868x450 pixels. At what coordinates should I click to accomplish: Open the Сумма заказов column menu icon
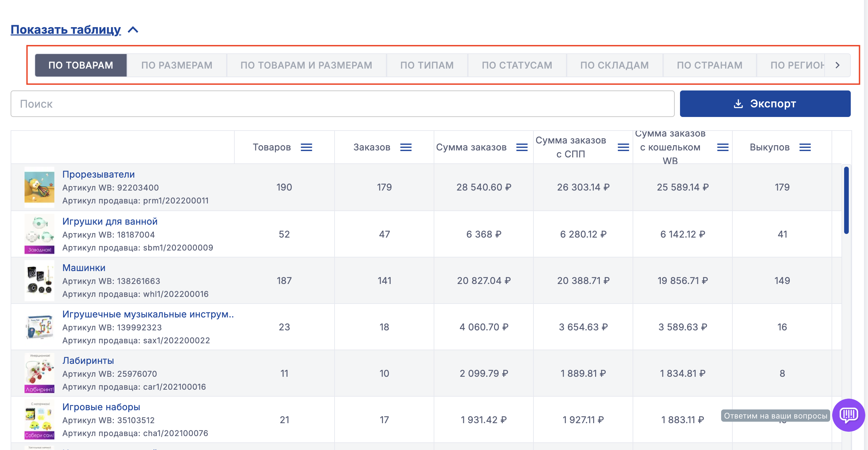(522, 147)
